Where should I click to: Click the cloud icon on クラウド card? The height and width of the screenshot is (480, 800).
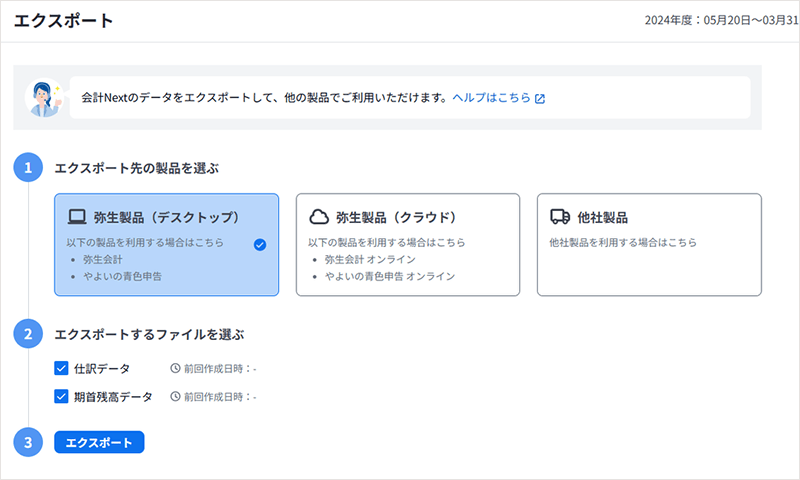tap(319, 217)
